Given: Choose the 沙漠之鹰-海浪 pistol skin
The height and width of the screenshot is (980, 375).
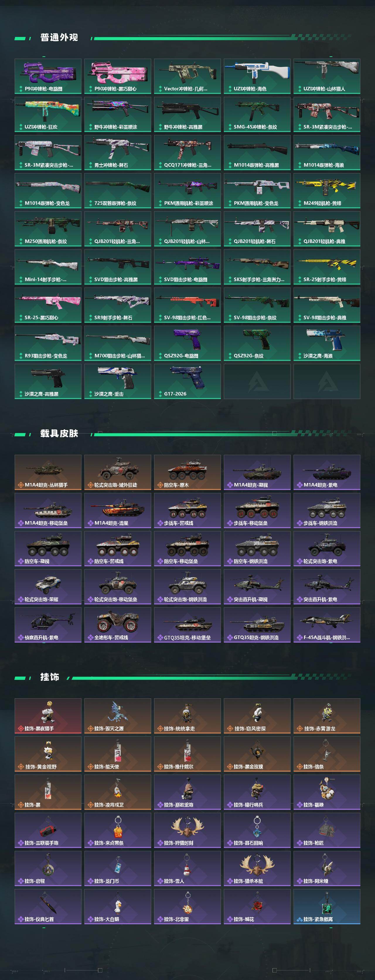Looking at the screenshot, I should (x=327, y=343).
